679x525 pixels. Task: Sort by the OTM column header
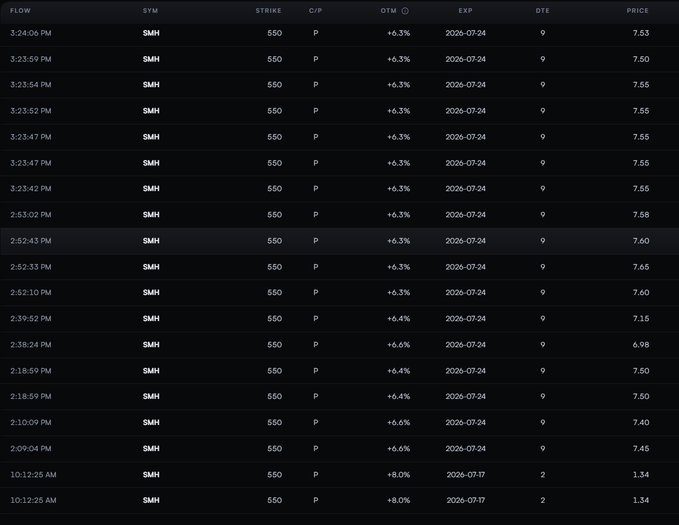pyautogui.click(x=388, y=10)
